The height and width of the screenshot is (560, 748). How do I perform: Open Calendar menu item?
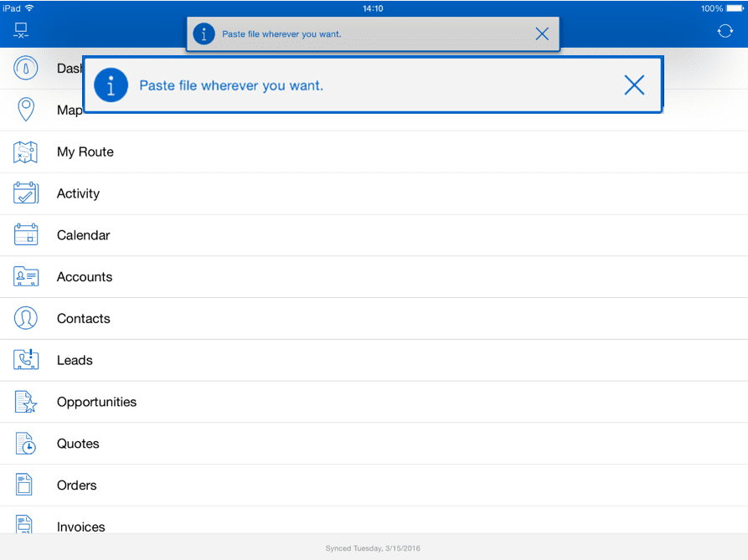tap(374, 235)
